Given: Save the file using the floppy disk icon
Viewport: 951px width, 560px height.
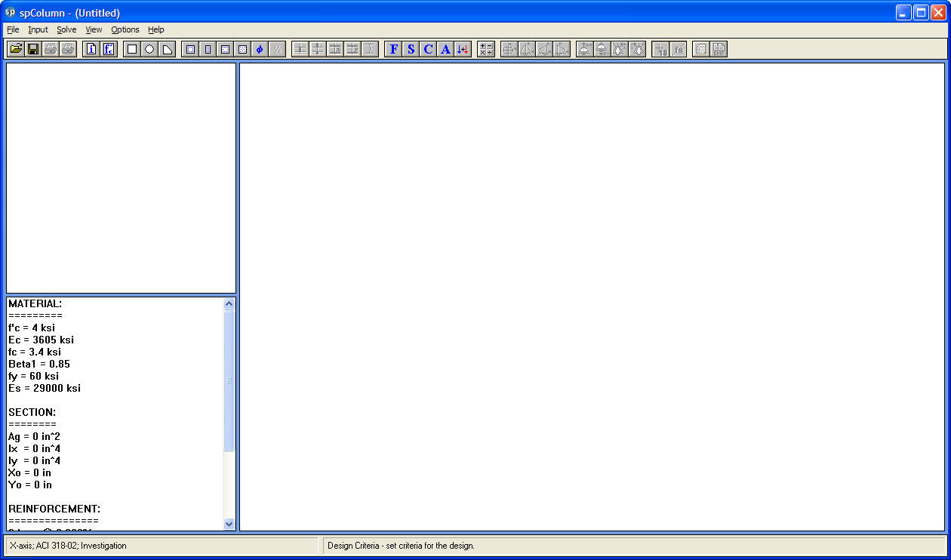Looking at the screenshot, I should pyautogui.click(x=33, y=49).
